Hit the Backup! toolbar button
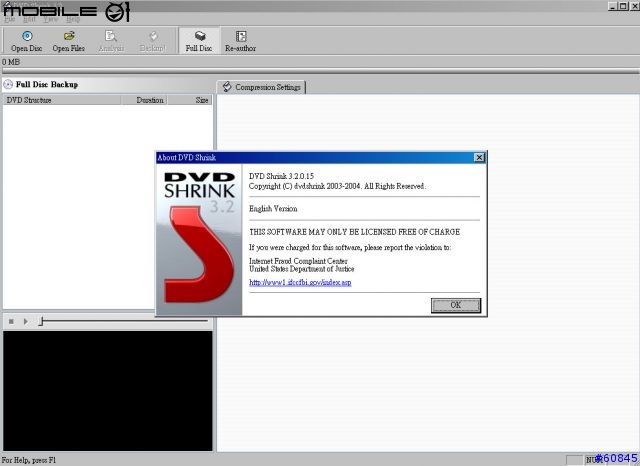640x466 pixels. tap(153, 41)
